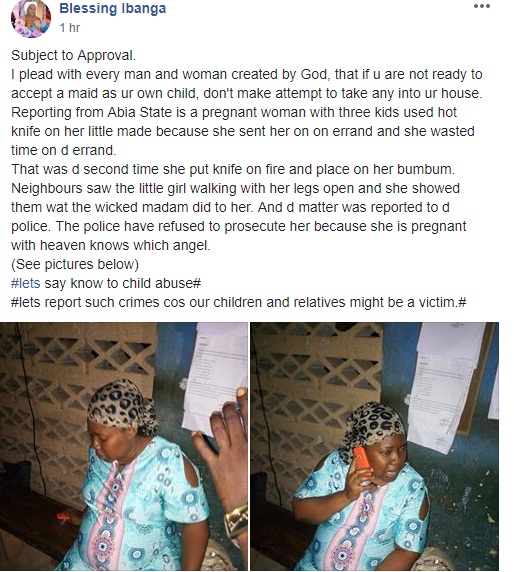514x572 pixels.
Task: Open the blue #lets hashtag link
Action: (26, 283)
